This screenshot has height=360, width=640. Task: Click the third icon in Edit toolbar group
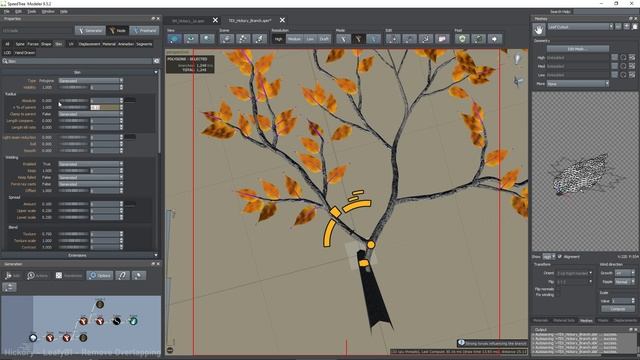click(426, 39)
